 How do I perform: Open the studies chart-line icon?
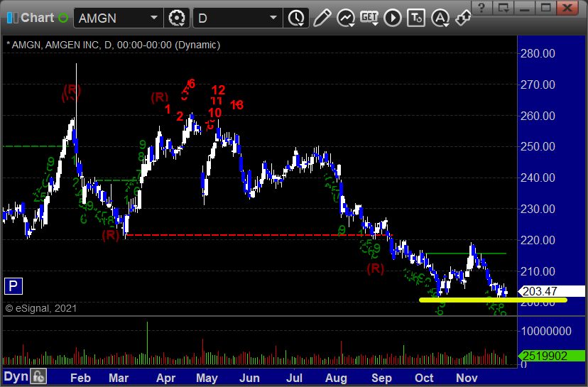(346, 18)
